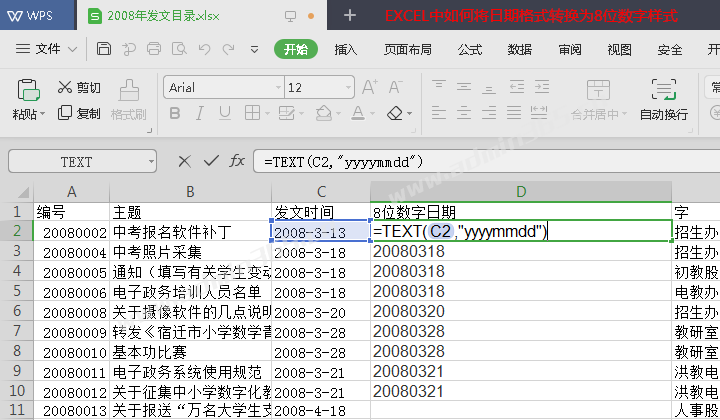Click the WPS home tab
Image resolution: width=720 pixels, height=420 pixels.
(37, 15)
